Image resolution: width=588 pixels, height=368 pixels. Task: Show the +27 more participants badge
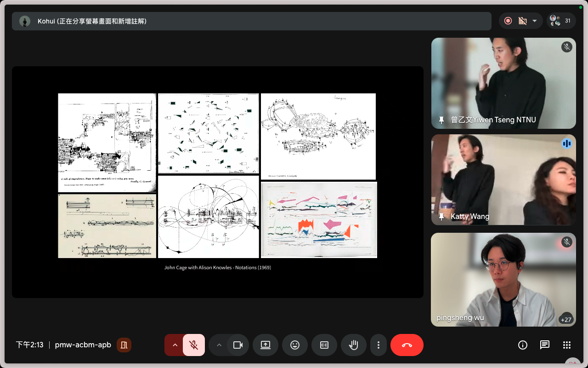click(565, 320)
